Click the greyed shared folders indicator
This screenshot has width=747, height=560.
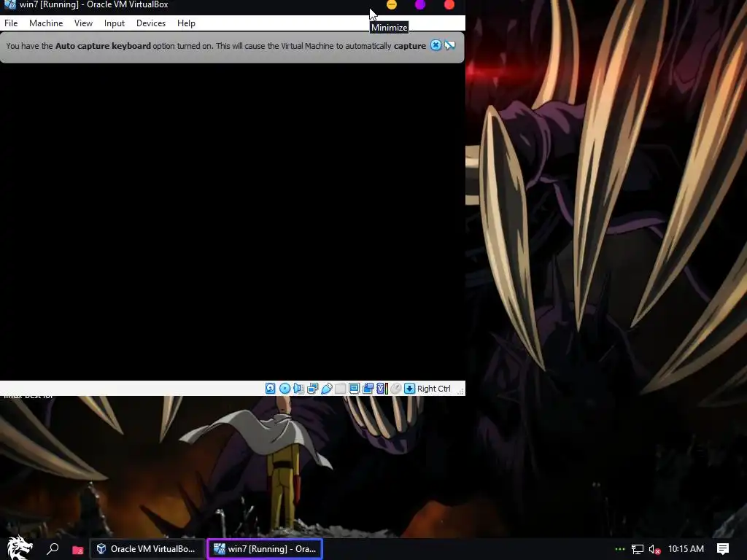[340, 389]
